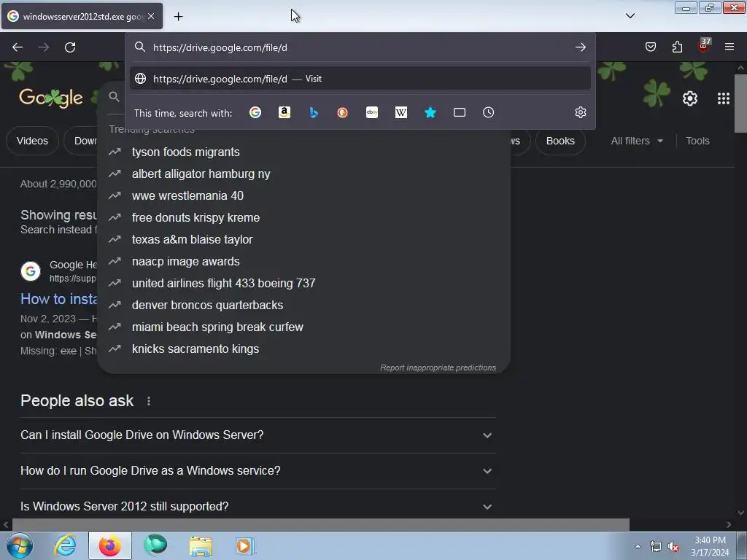Screen dimensions: 747x560
Task: Expand Can I install Google Drive on Windows Server
Action: click(258, 435)
